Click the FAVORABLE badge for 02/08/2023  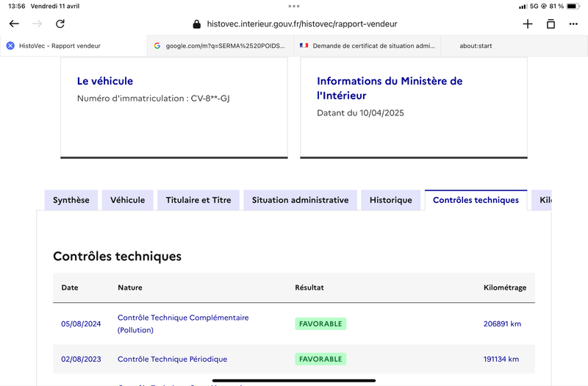coord(320,359)
